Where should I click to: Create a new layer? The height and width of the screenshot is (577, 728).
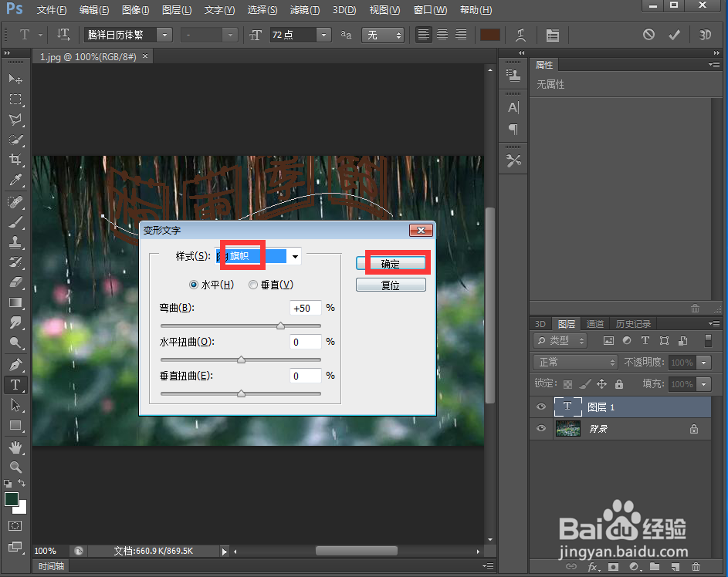(675, 567)
